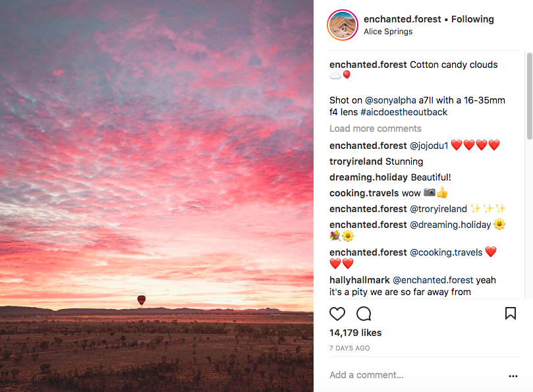Viewport: 533px width, 392px height.
Task: Open the comment bubble icon
Action: coord(364,314)
